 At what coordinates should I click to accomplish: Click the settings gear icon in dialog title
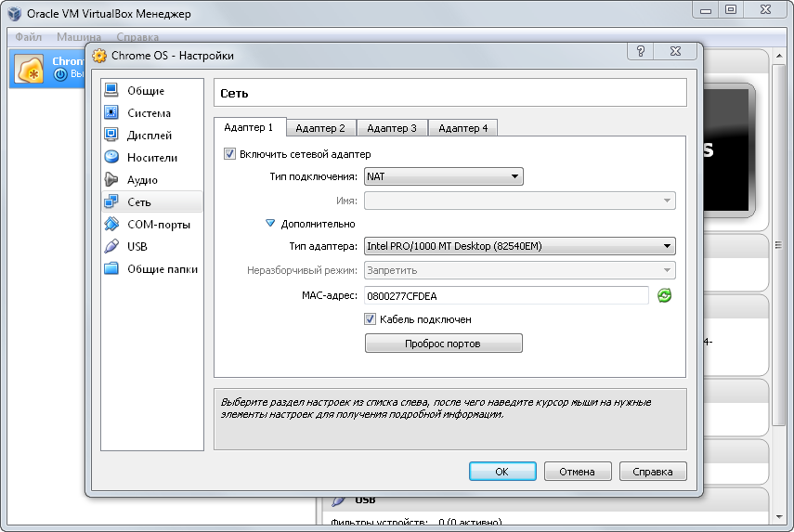coord(99,56)
